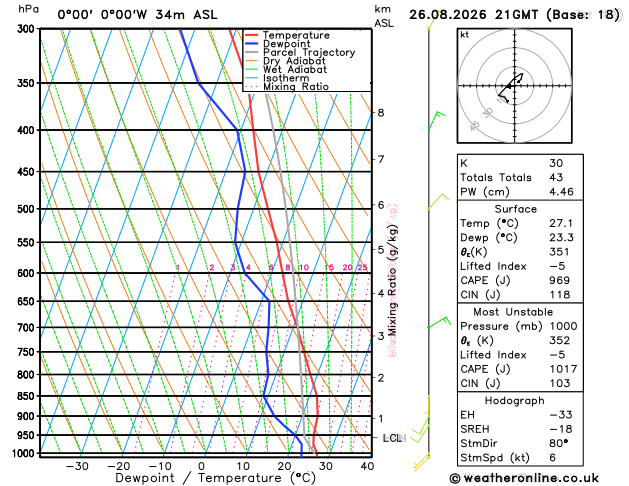Click the -30 temperature axis label
The width and height of the screenshot is (629, 486).
coord(77,466)
